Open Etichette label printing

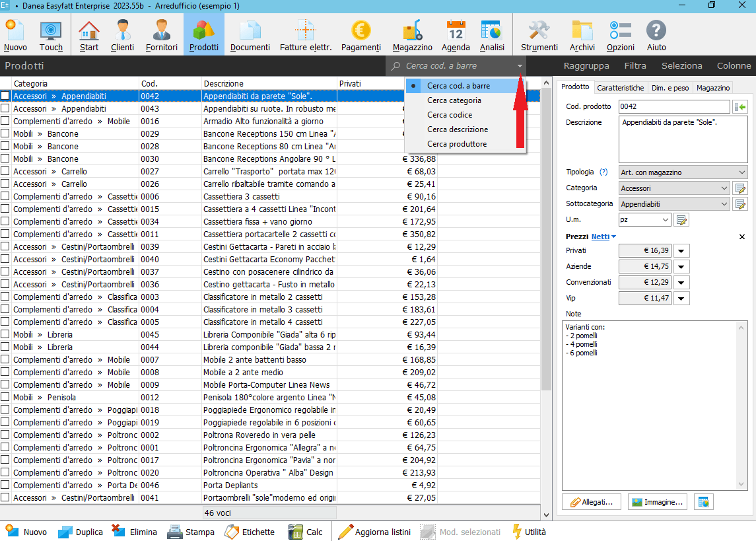pos(250,532)
